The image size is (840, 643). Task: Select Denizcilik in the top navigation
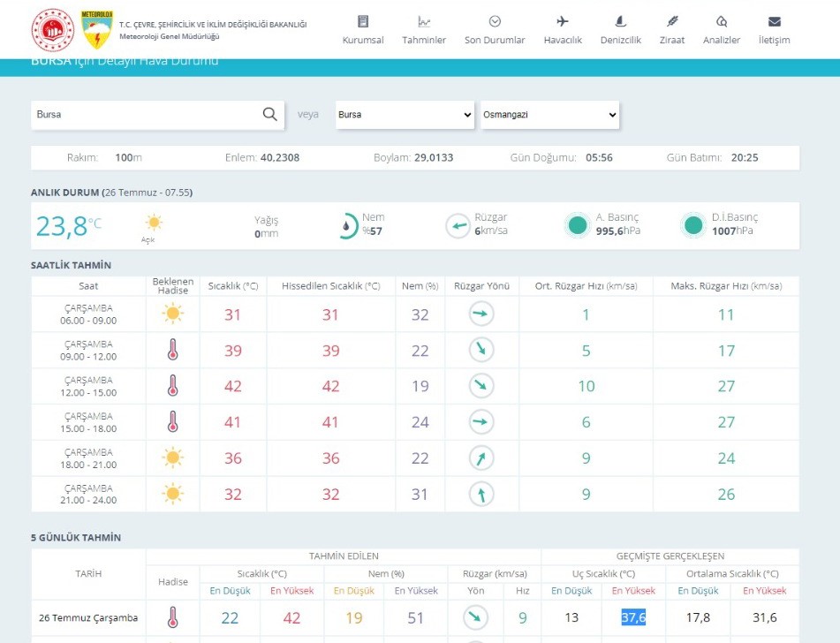[x=620, y=30]
